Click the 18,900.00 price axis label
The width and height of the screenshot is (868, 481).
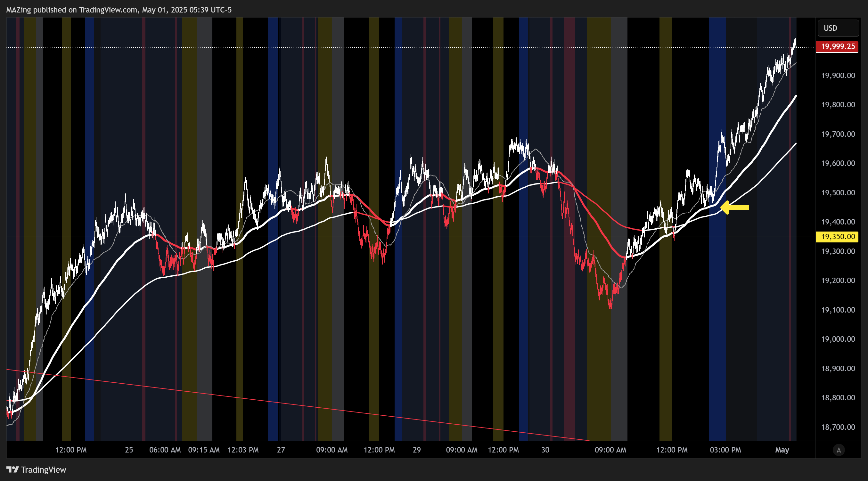[838, 369]
